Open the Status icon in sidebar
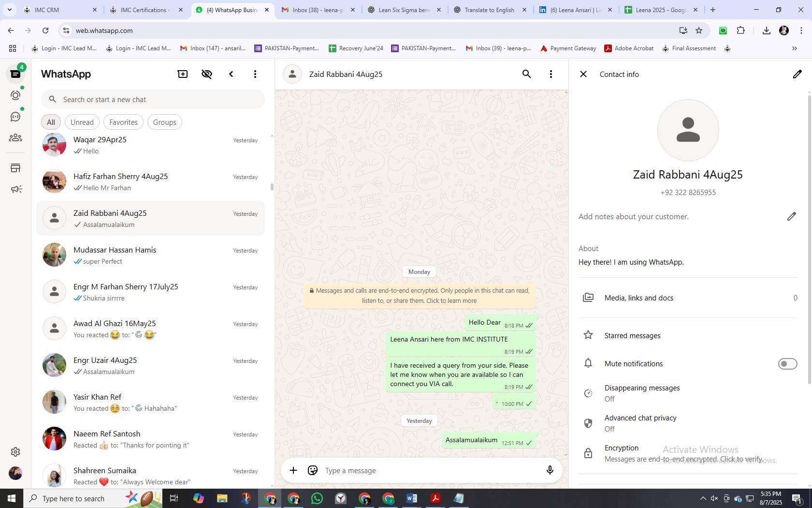 coord(15,95)
